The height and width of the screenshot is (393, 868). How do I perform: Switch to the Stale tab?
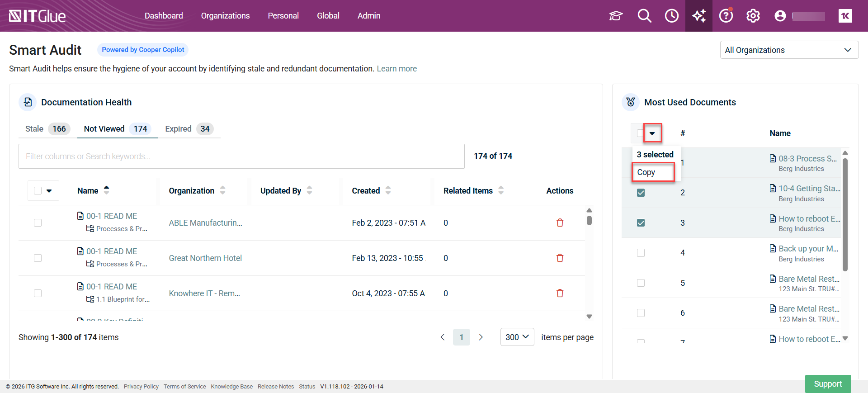tap(34, 129)
